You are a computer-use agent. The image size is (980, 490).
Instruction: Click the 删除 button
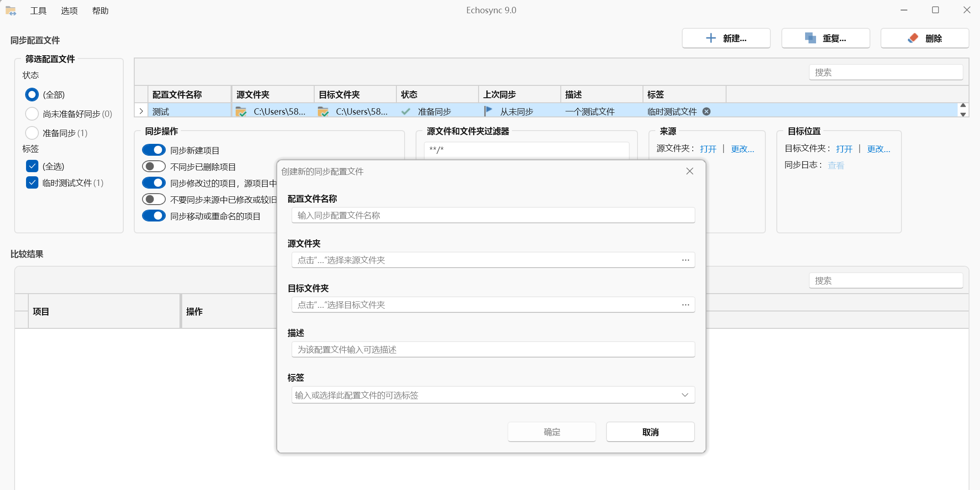[925, 38]
